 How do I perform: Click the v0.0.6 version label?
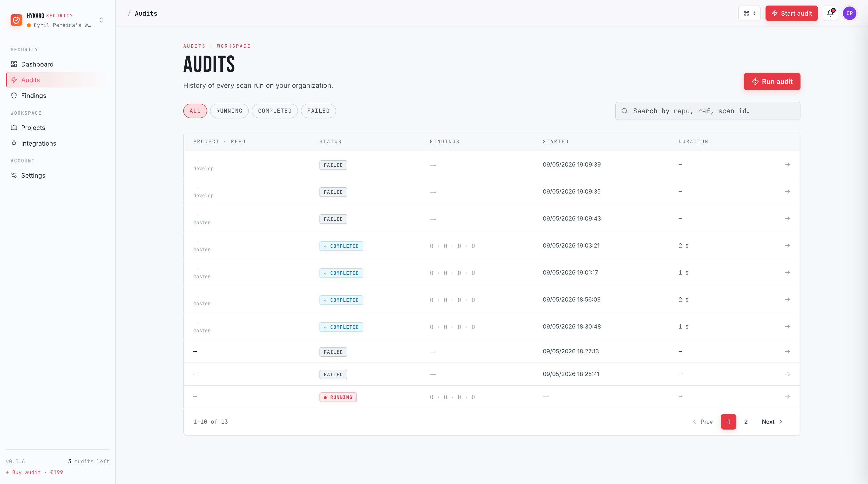tap(15, 461)
